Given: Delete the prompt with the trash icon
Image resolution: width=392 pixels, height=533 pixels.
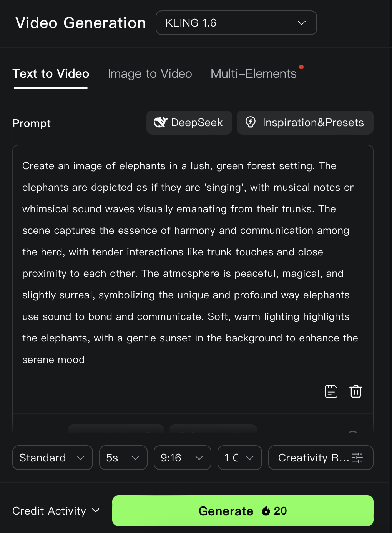Looking at the screenshot, I should pos(356,391).
